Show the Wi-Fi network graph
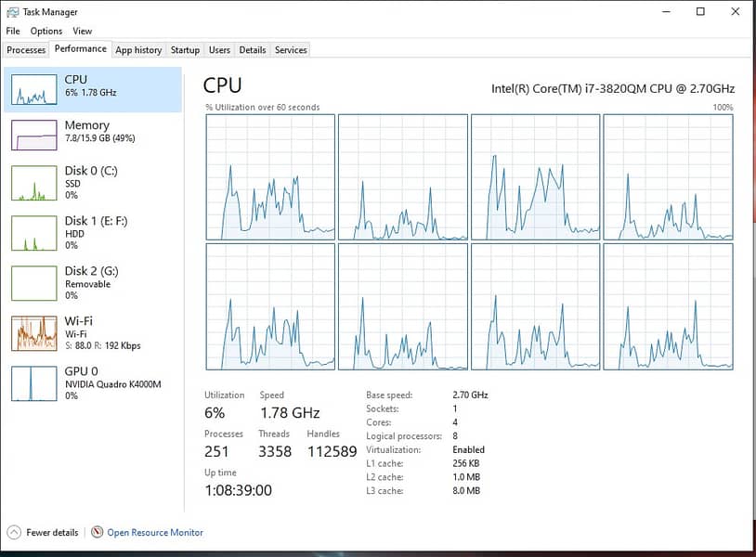 tap(33, 333)
